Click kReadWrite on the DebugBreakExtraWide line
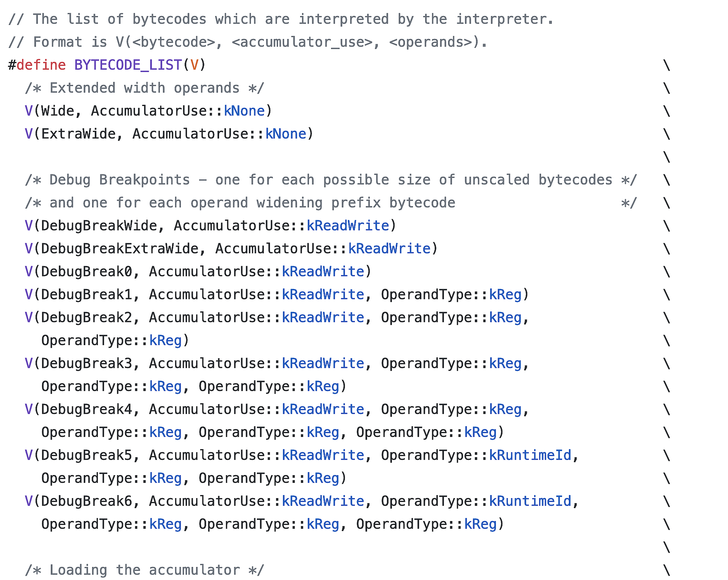 (x=389, y=249)
